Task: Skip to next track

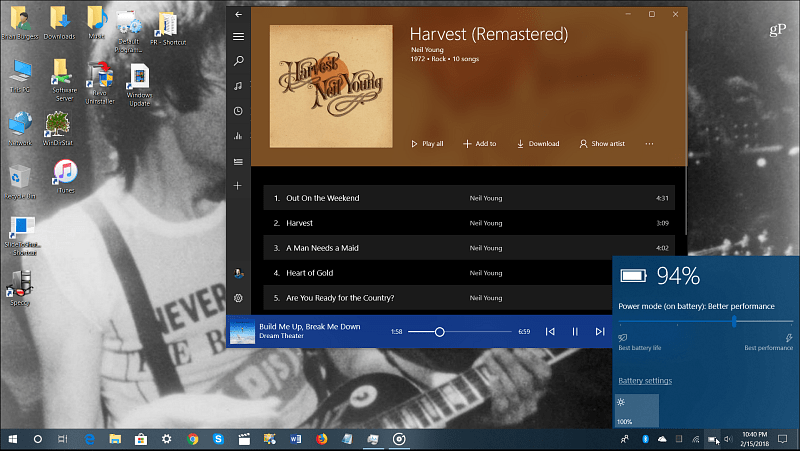Action: (600, 332)
